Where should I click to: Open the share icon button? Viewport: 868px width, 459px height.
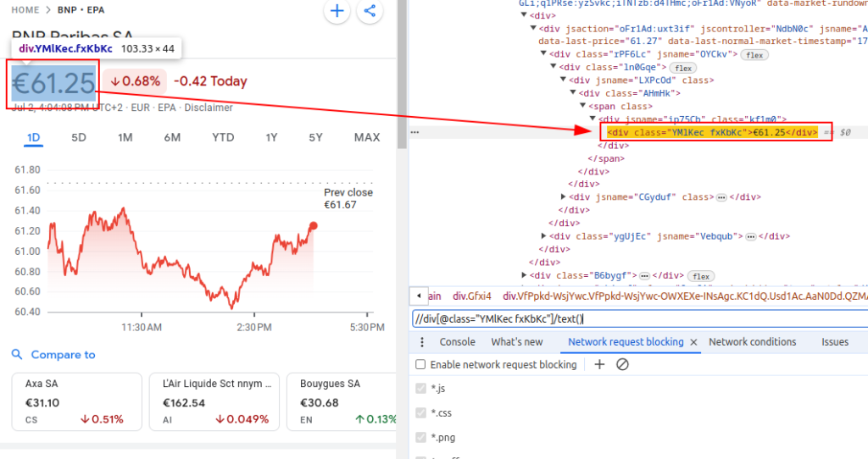pyautogui.click(x=370, y=10)
